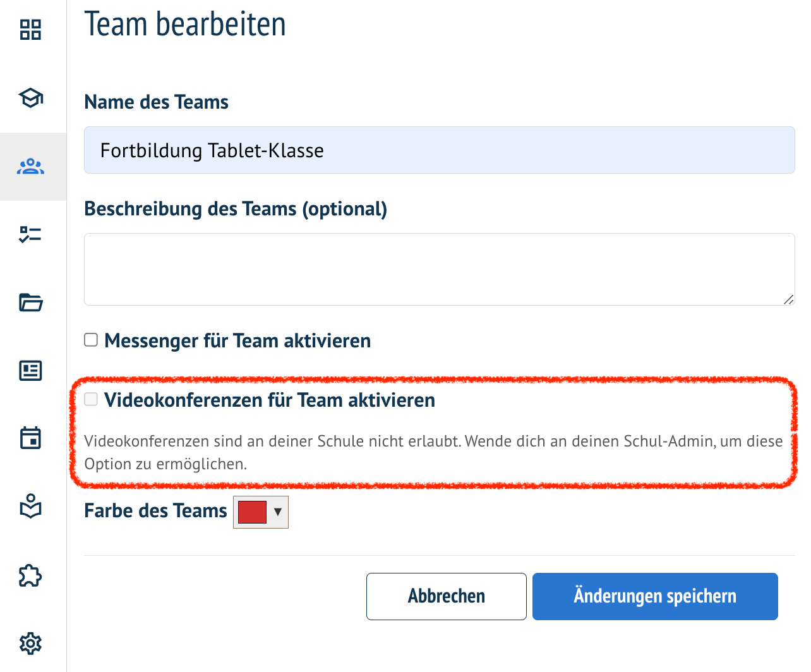Expand the team color dropdown arrow
This screenshot has height=672, width=811.
point(277,512)
